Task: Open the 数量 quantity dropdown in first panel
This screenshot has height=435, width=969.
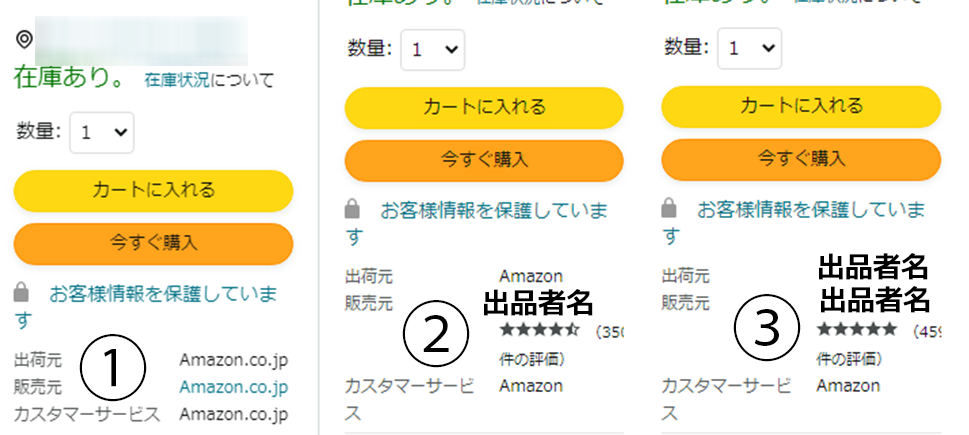Action: tap(102, 132)
